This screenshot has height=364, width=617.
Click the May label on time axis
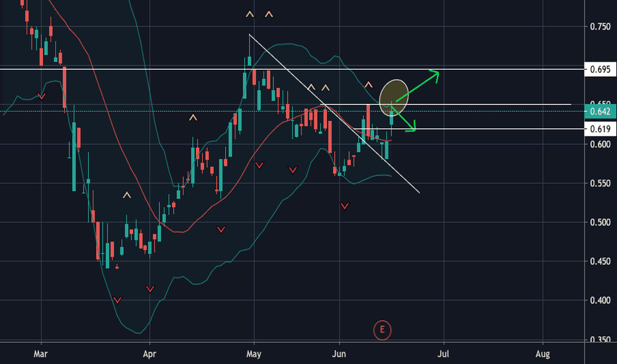(x=254, y=354)
